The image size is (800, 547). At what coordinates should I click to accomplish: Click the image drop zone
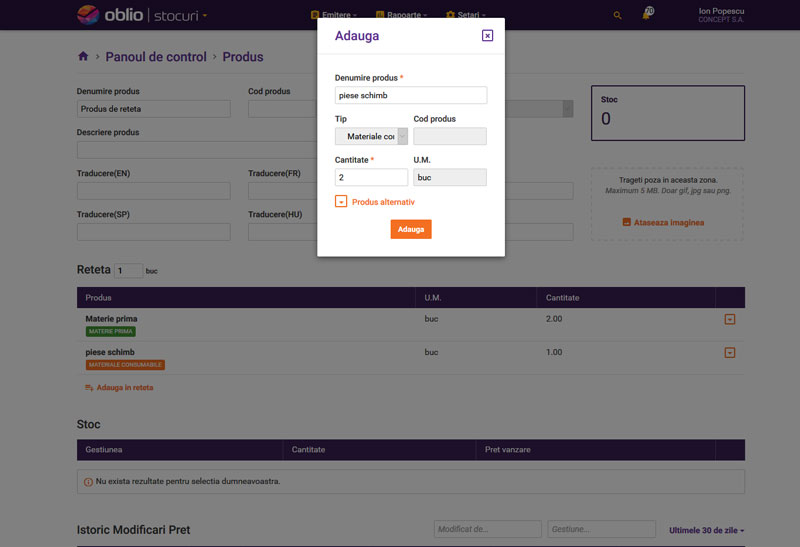pos(667,204)
